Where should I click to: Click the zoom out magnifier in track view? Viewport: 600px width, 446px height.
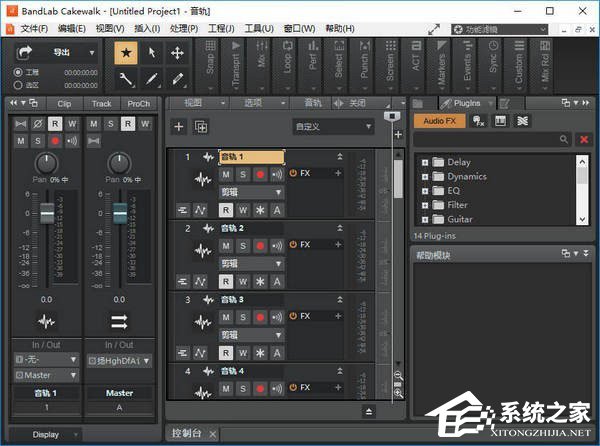coord(398,376)
